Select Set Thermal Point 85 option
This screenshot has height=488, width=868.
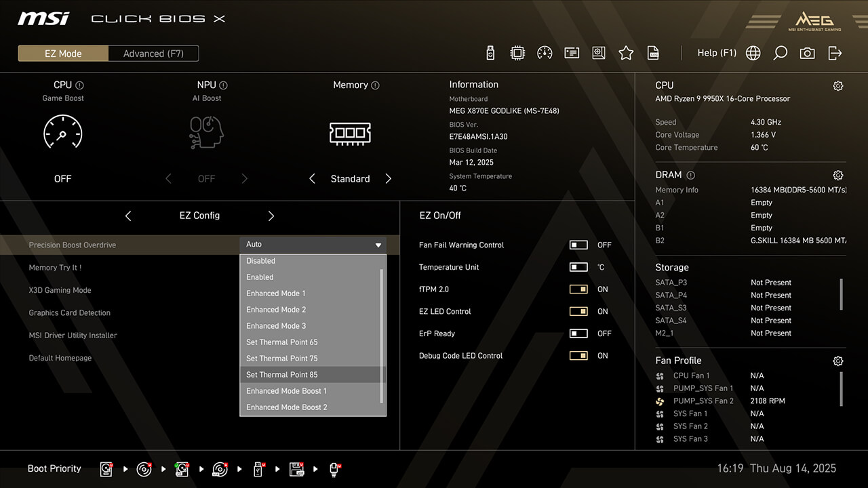click(282, 375)
